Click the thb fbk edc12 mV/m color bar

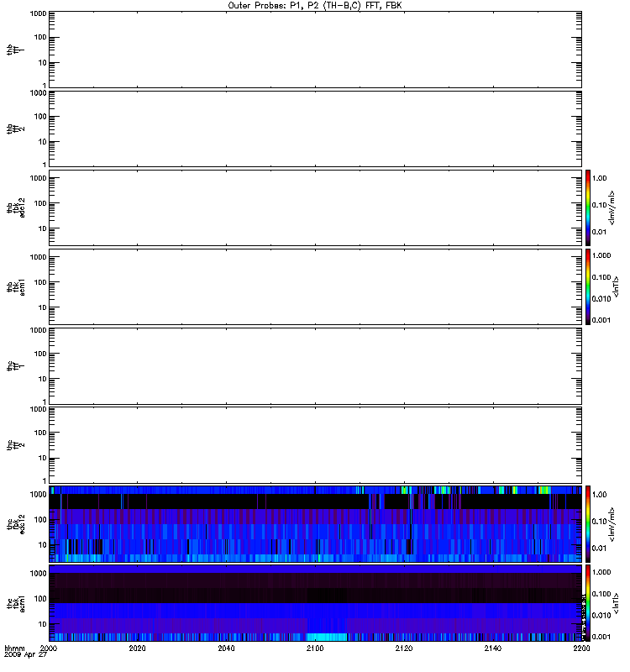coord(588,207)
